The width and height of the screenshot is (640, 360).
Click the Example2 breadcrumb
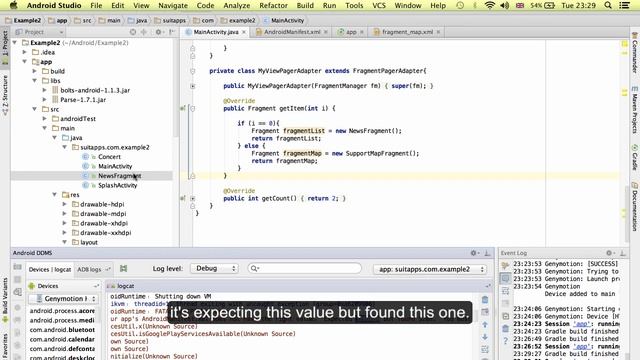click(x=23, y=20)
